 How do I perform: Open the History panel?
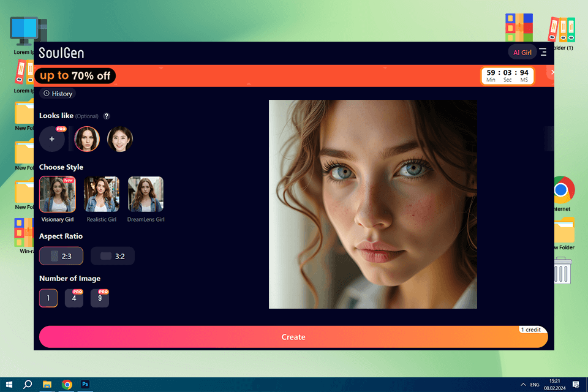58,94
